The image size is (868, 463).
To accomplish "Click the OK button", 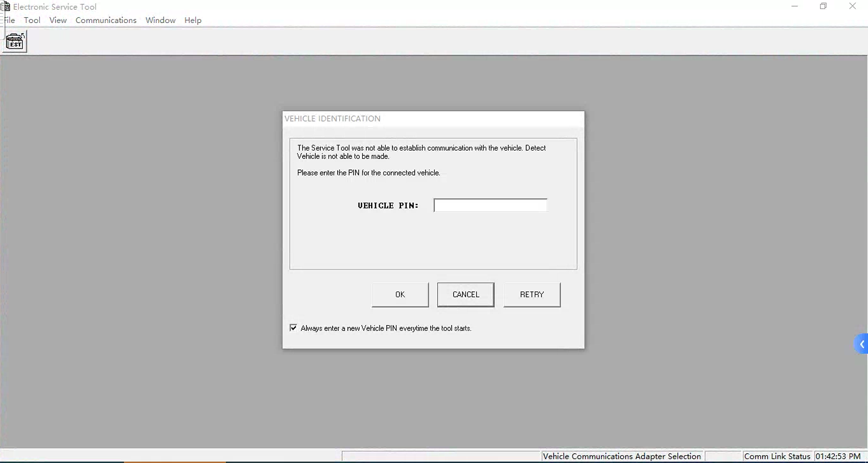I will (400, 295).
